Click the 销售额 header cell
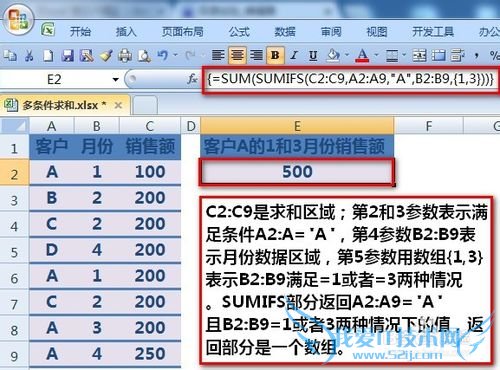 [x=150, y=147]
